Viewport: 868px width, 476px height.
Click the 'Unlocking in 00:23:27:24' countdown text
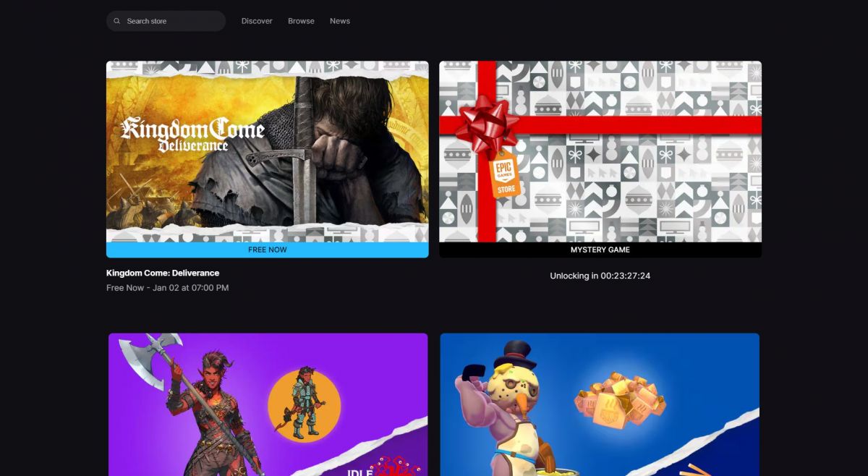[600, 276]
